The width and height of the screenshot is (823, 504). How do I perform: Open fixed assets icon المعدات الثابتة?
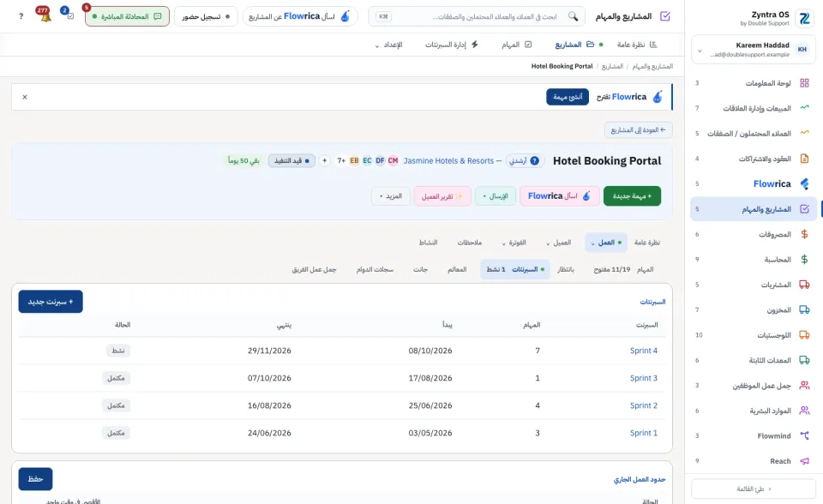(804, 360)
